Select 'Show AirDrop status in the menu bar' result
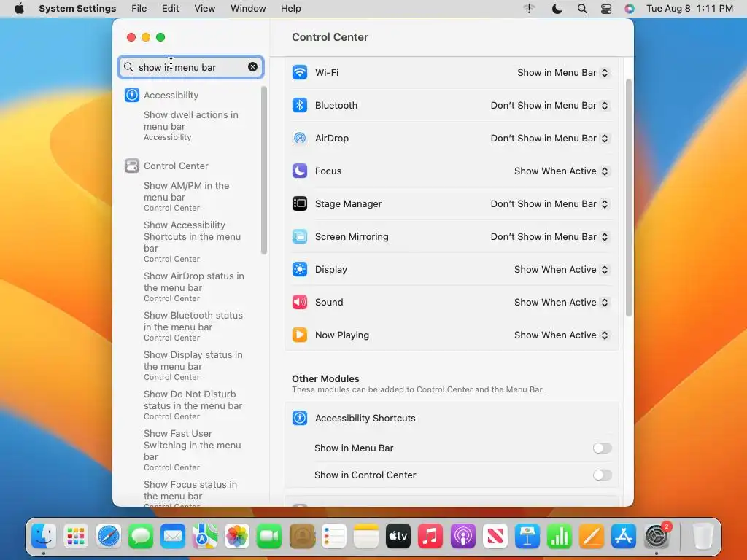This screenshot has height=560, width=747. click(x=193, y=287)
